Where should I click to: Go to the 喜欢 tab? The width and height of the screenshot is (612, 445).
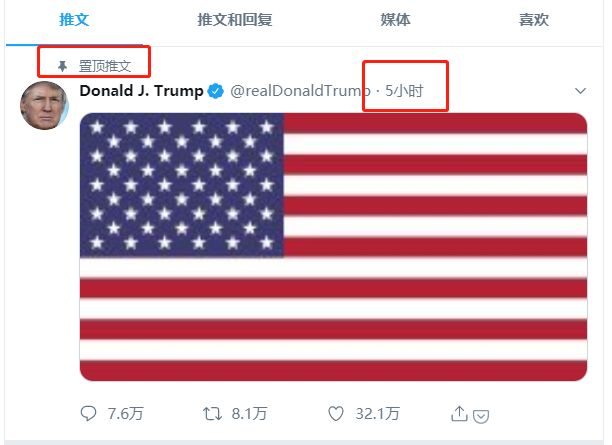534,20
